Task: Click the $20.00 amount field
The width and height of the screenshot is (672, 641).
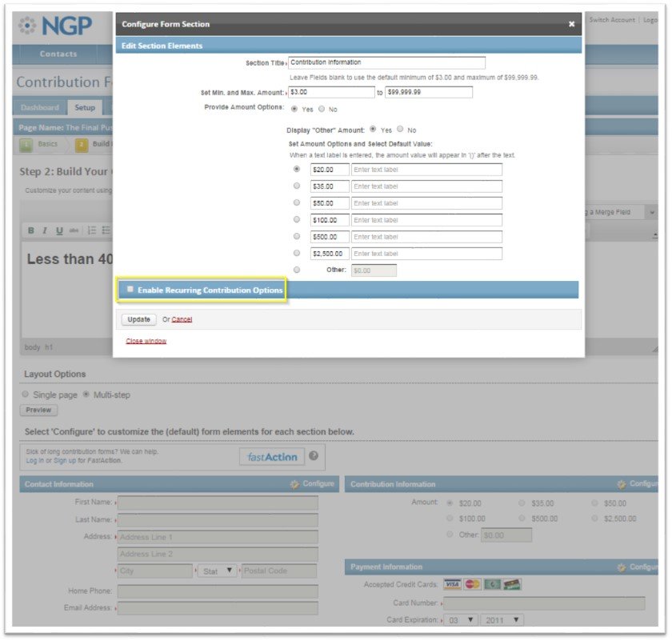Action: (330, 170)
